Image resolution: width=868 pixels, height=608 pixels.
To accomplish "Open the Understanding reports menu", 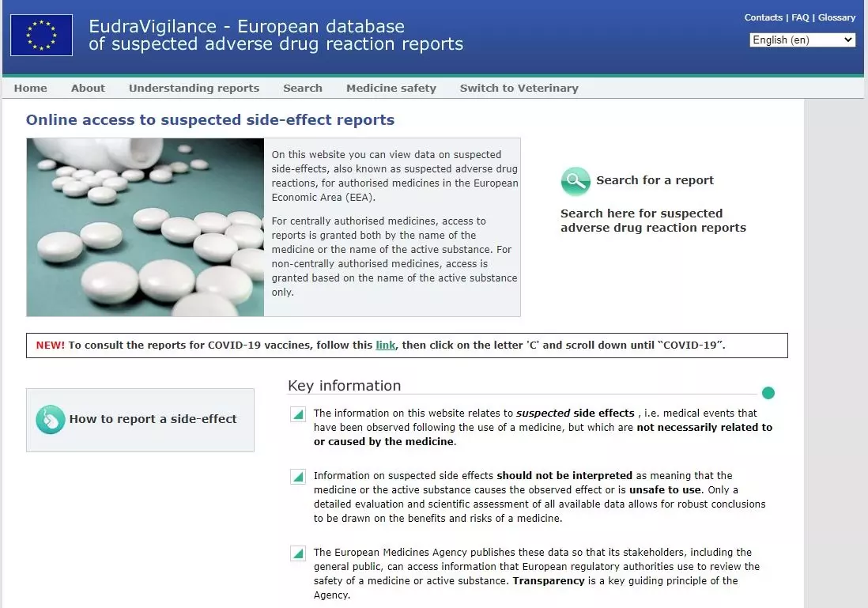I will coord(194,88).
